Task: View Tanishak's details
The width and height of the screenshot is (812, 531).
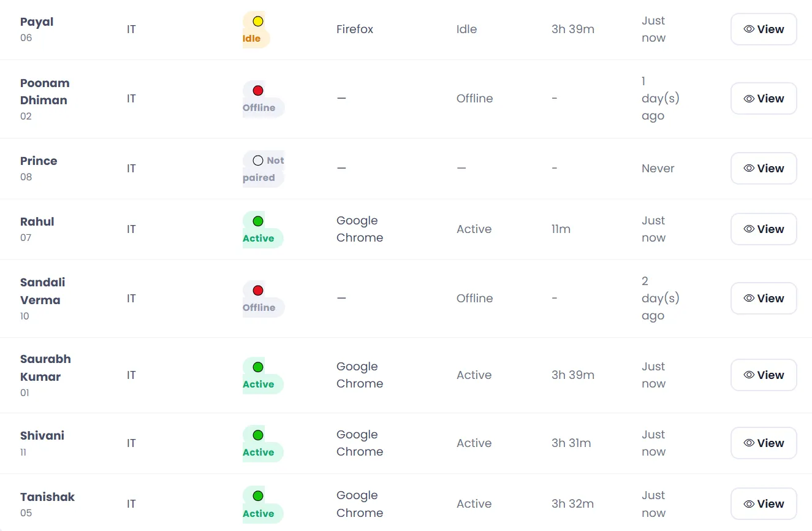Action: pos(764,504)
